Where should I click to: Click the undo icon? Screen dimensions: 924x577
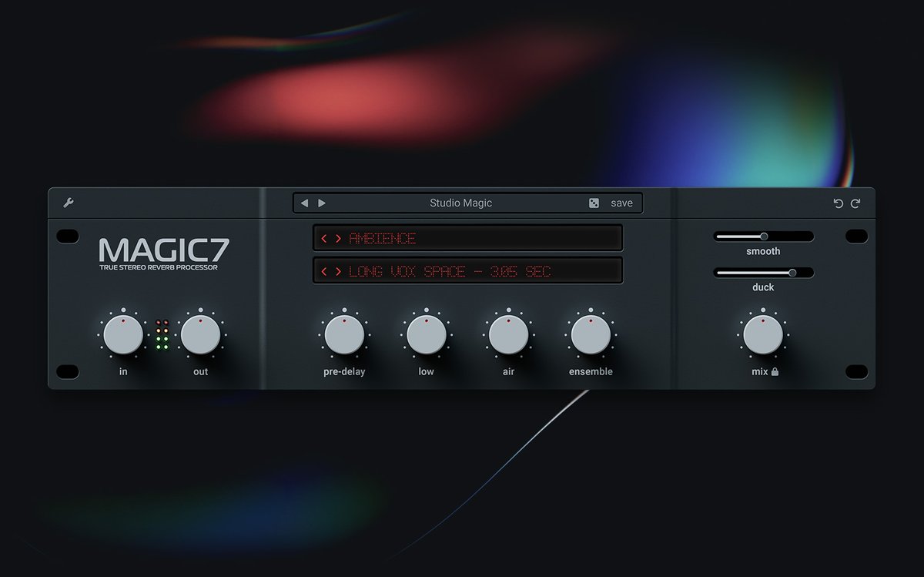pos(839,203)
